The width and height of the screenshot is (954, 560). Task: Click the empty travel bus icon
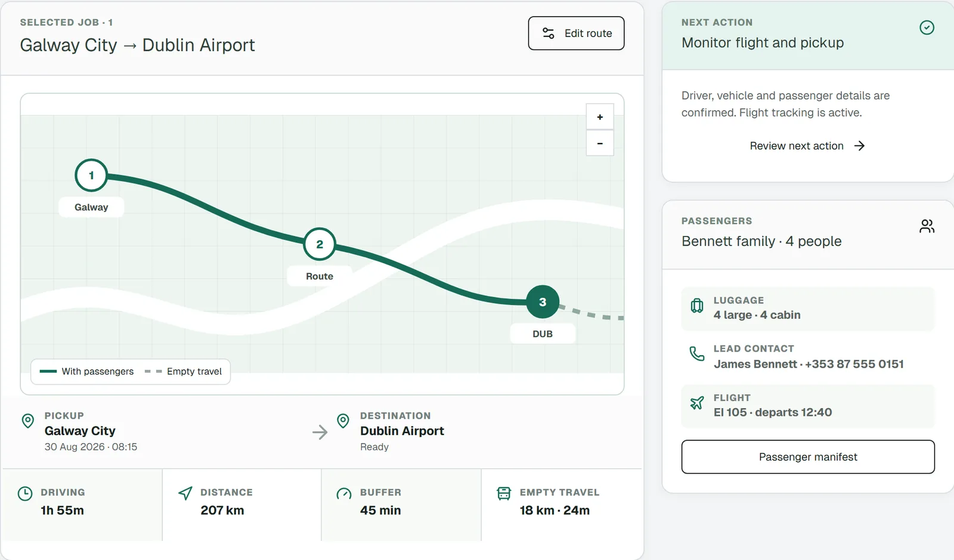pyautogui.click(x=504, y=493)
